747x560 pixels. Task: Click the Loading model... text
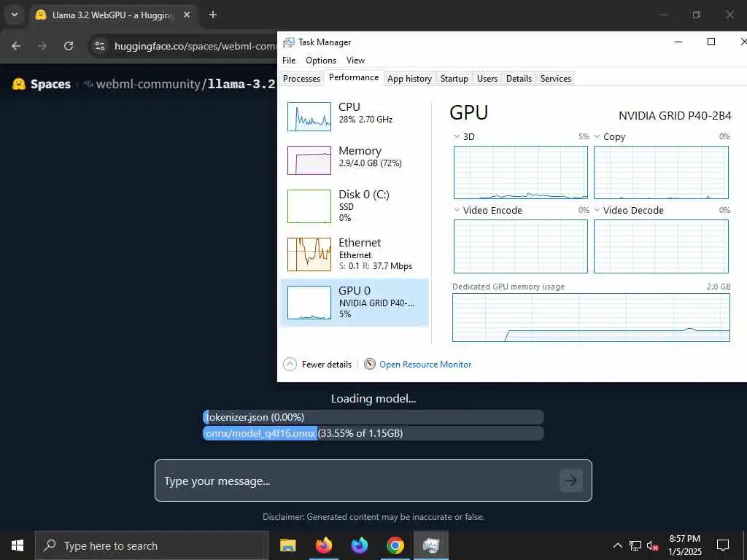tap(373, 399)
